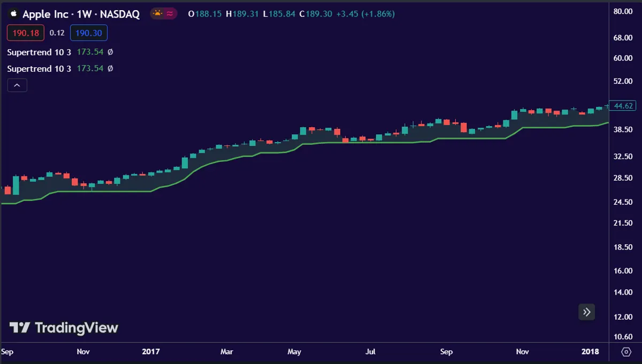Click the 2017 label on time axis

151,352
